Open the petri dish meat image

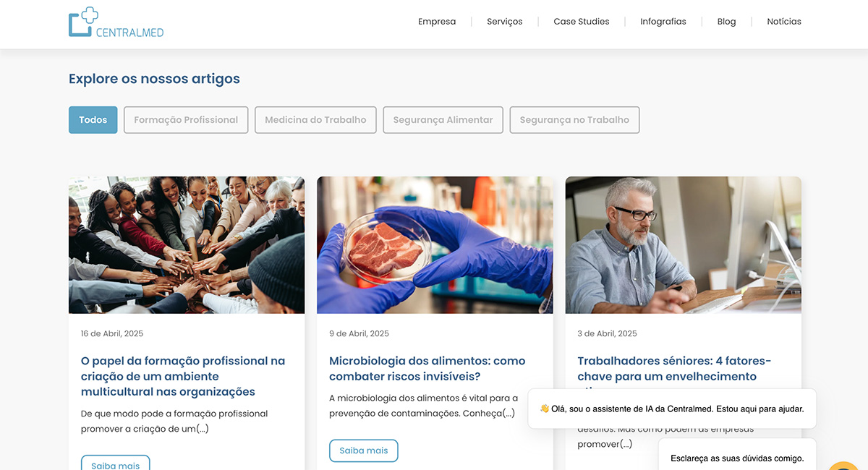435,245
